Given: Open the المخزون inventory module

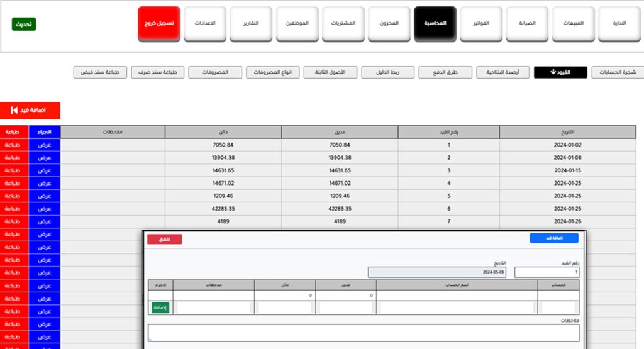Looking at the screenshot, I should 389,24.
